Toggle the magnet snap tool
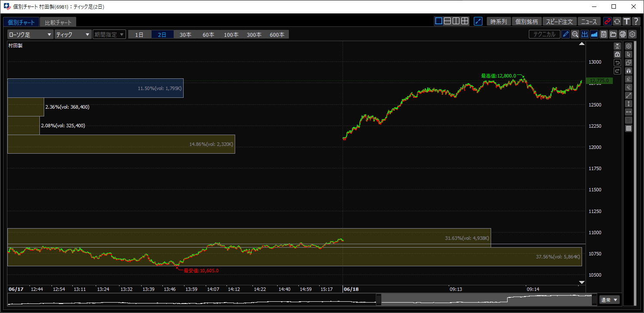Viewport: 644px width, 313px height. point(629,71)
